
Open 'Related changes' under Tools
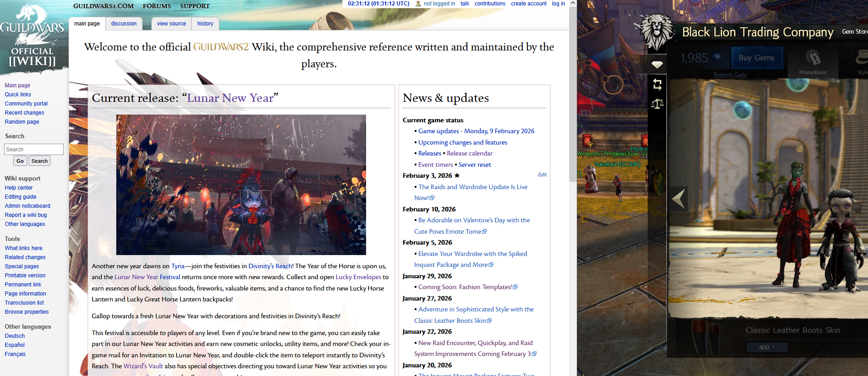25,257
